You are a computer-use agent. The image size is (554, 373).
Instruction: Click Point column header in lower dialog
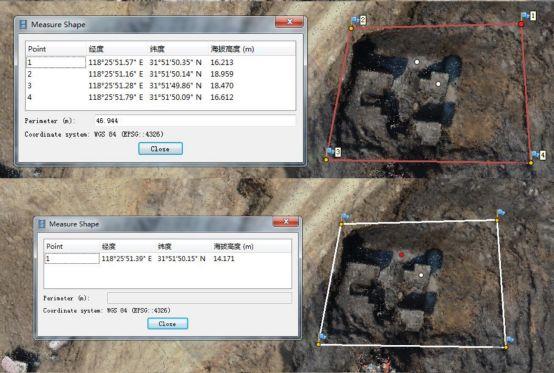tap(54, 246)
